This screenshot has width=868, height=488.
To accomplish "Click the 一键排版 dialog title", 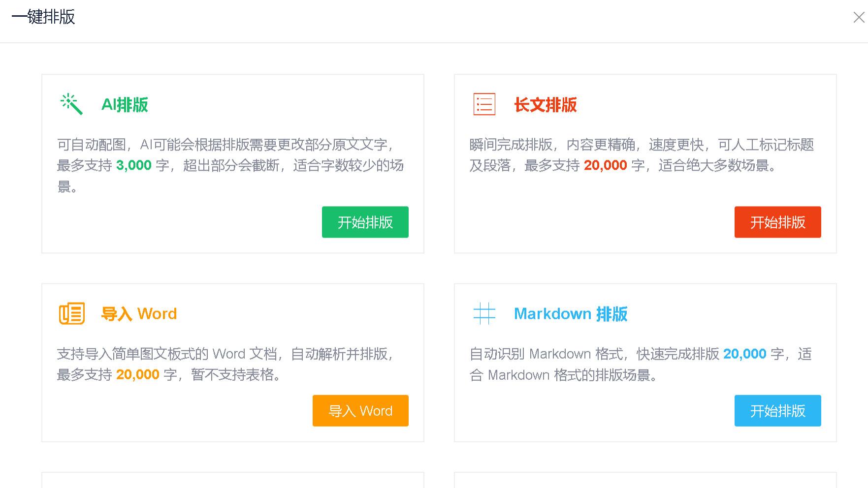I will [44, 18].
